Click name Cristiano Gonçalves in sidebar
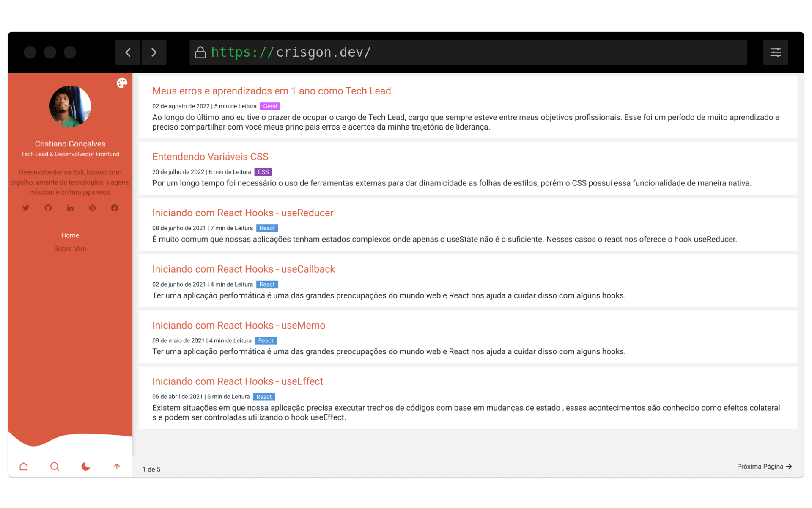The width and height of the screenshot is (812, 508). click(x=70, y=144)
